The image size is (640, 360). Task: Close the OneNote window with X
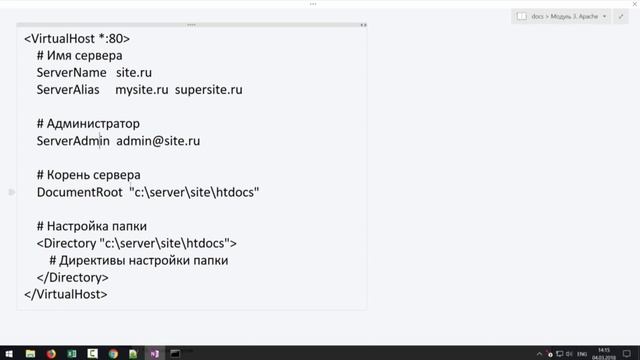pyautogui.click(x=635, y=4)
